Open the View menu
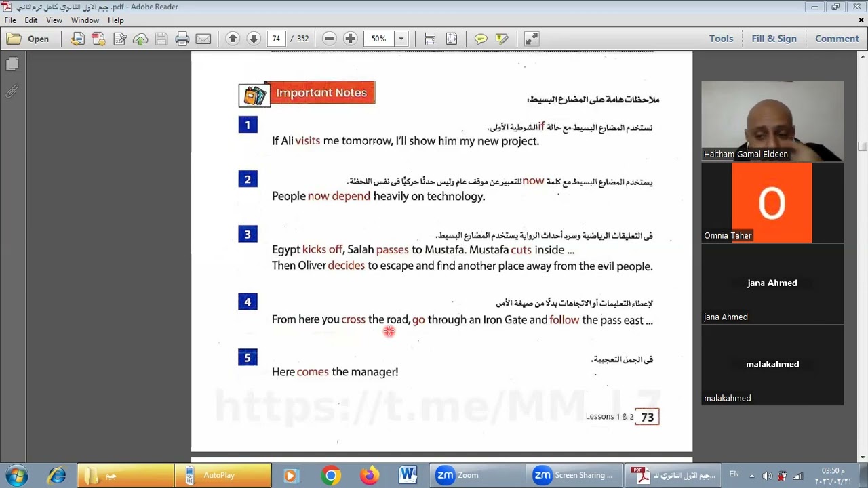 click(x=54, y=20)
